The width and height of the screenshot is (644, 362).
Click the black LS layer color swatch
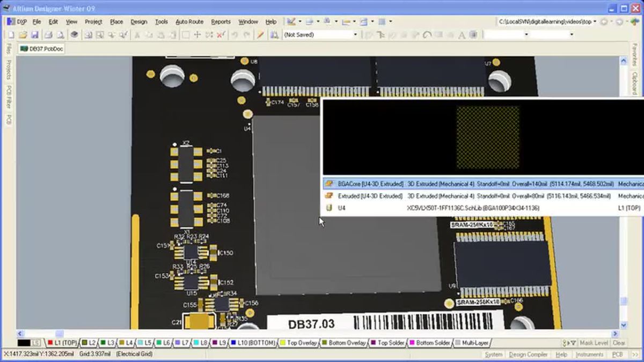(x=24, y=343)
